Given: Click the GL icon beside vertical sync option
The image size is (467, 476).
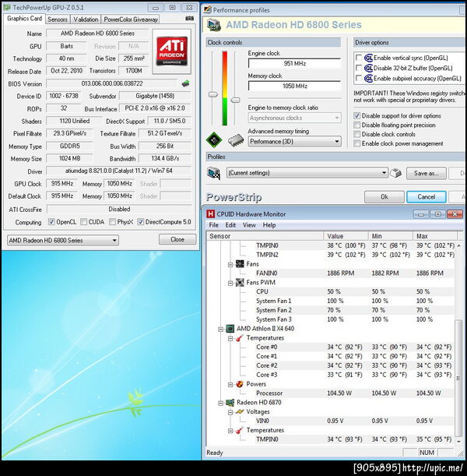Looking at the screenshot, I should [368, 58].
